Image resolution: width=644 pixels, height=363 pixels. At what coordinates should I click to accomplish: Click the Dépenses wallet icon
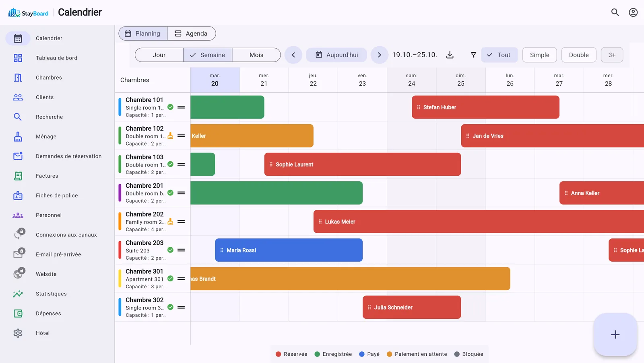pos(18,314)
